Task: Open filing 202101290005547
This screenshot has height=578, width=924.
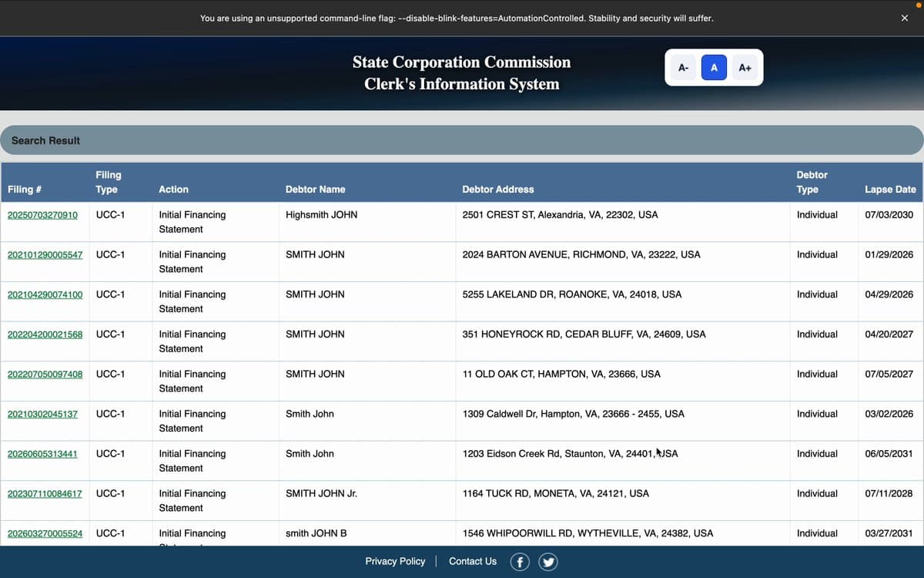Action: 45,254
